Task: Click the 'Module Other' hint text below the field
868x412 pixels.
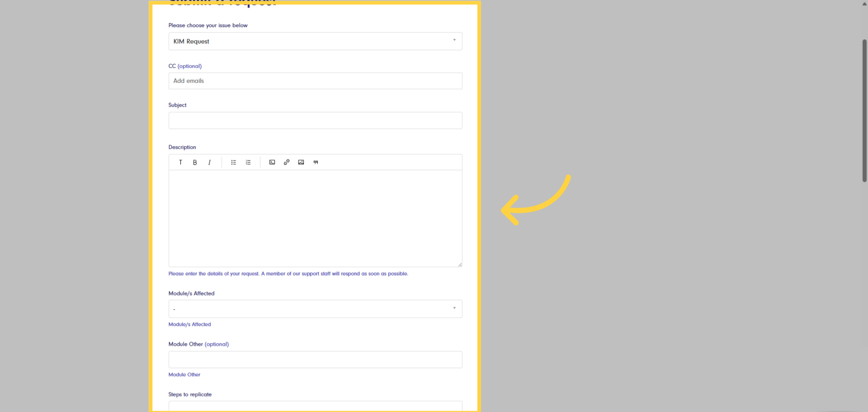Action: click(184, 375)
